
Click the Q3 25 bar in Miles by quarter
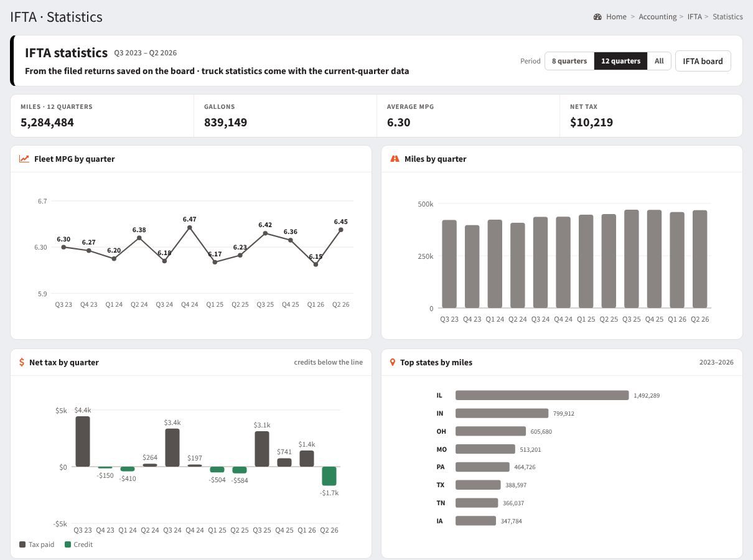tap(632, 259)
